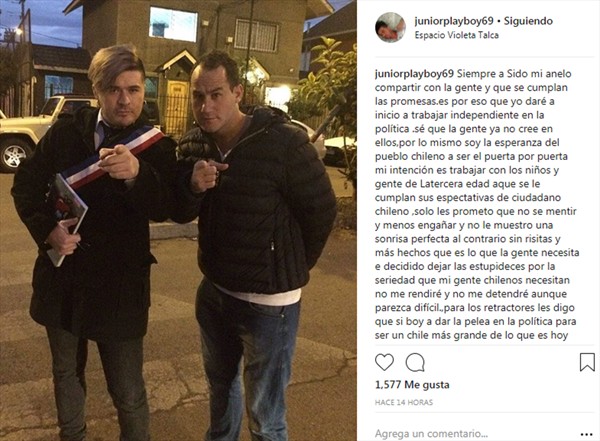The width and height of the screenshot is (600, 441).
Task: Click the post photo of two men
Action: click(178, 220)
